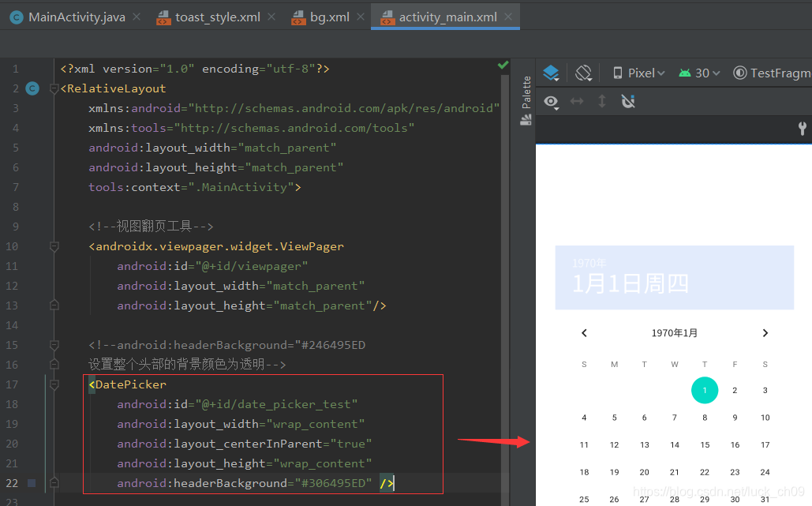Click the headerBackground color swatch in line 22 gutter
This screenshot has height=506, width=812.
[32, 483]
